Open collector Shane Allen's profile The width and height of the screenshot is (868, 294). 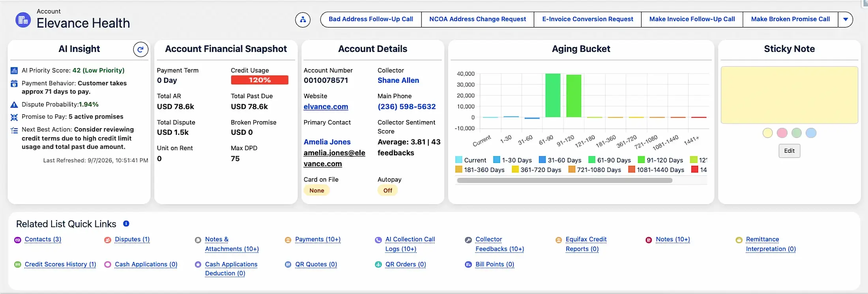click(x=398, y=80)
